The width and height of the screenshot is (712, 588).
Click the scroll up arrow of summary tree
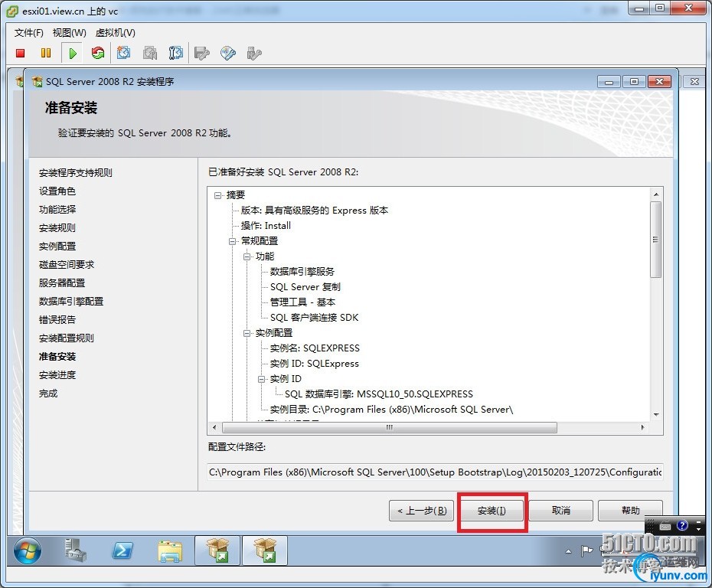tap(655, 194)
